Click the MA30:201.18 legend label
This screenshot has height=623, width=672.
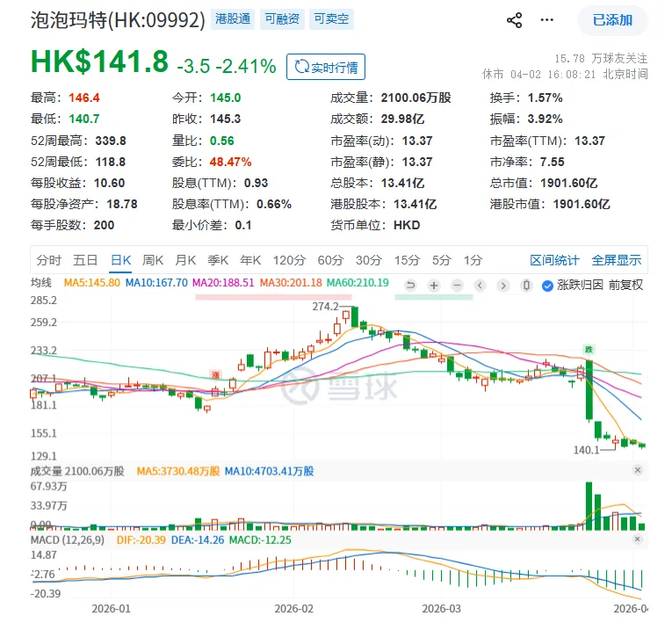[291, 283]
